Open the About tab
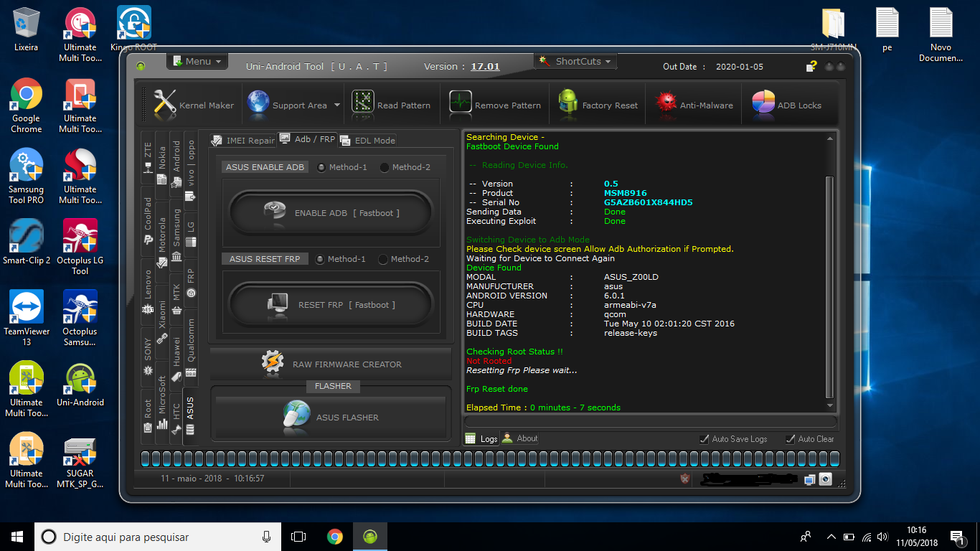This screenshot has height=551, width=980. [519, 438]
